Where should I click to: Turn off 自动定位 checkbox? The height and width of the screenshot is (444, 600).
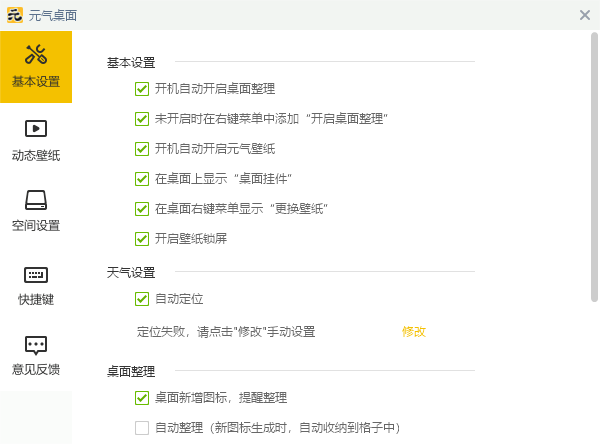tap(142, 299)
